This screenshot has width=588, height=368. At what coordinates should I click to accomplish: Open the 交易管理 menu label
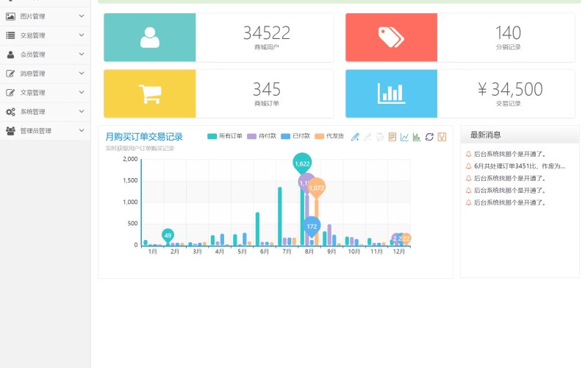pos(32,35)
